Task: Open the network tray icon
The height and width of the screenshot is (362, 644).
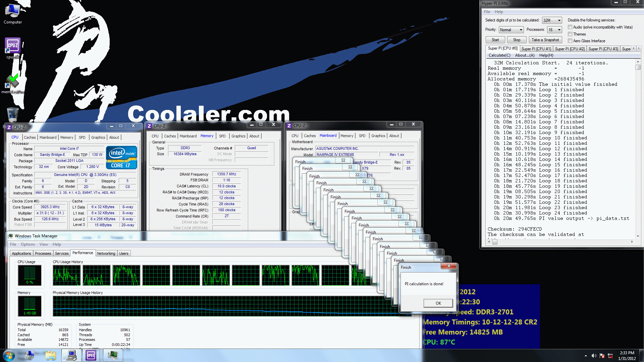Action: [x=610, y=356]
